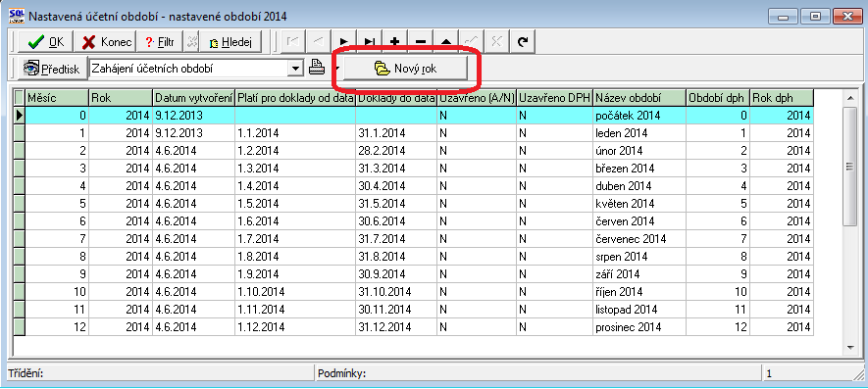868x389 pixels.
Task: Click the scrollbar up arrow
Action: click(x=850, y=98)
